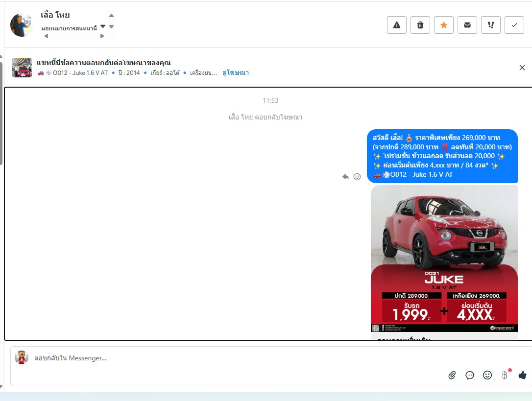Click the 11:53 timestamp
The height and width of the screenshot is (401, 532).
click(270, 100)
